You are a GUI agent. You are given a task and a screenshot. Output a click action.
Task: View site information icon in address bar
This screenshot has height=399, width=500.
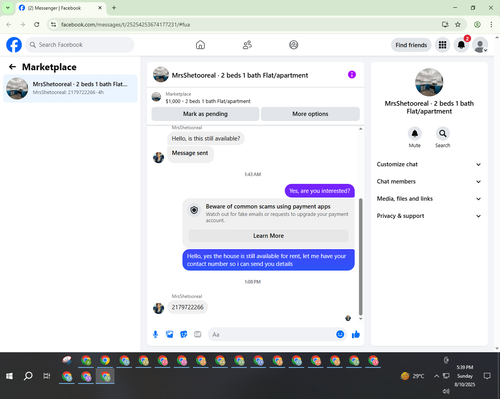[x=53, y=24]
